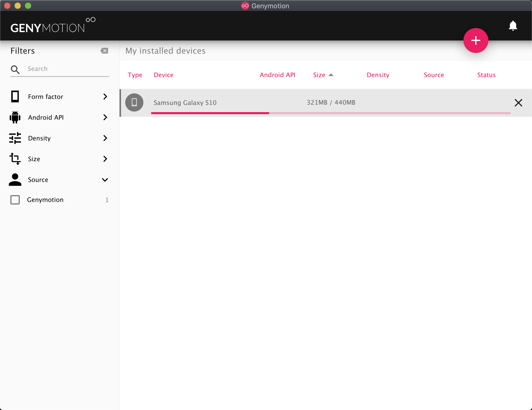Open the notifications bell

click(x=513, y=26)
